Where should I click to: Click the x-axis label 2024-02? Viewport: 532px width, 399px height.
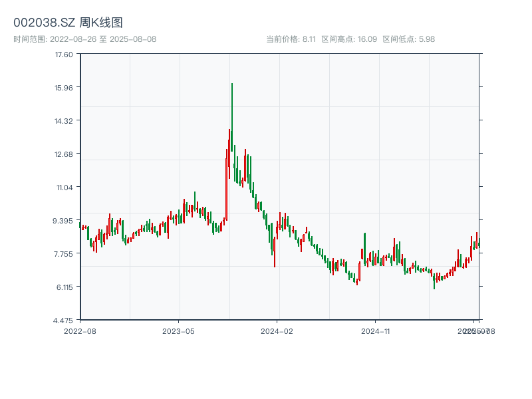click(277, 331)
